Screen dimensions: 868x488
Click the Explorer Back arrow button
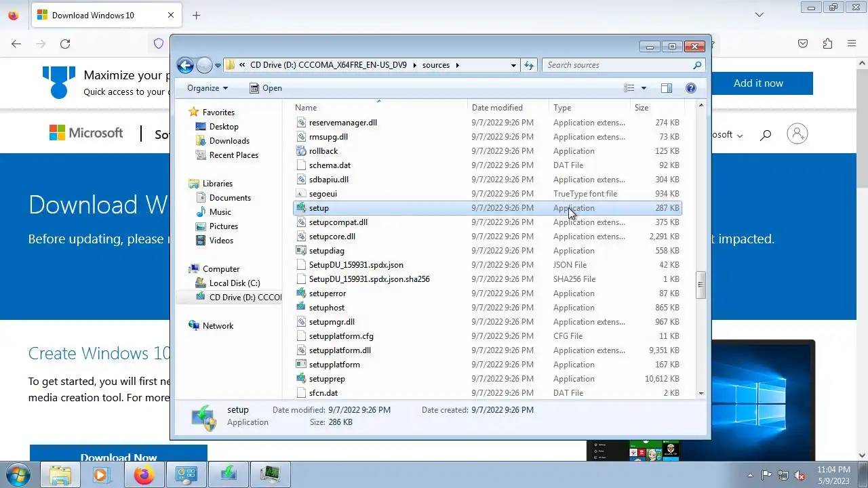pos(185,65)
